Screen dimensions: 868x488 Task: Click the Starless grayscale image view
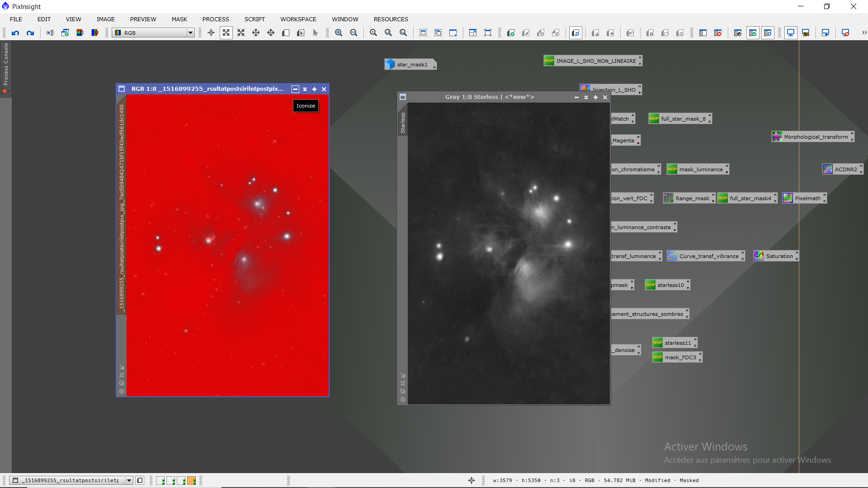[x=509, y=253]
